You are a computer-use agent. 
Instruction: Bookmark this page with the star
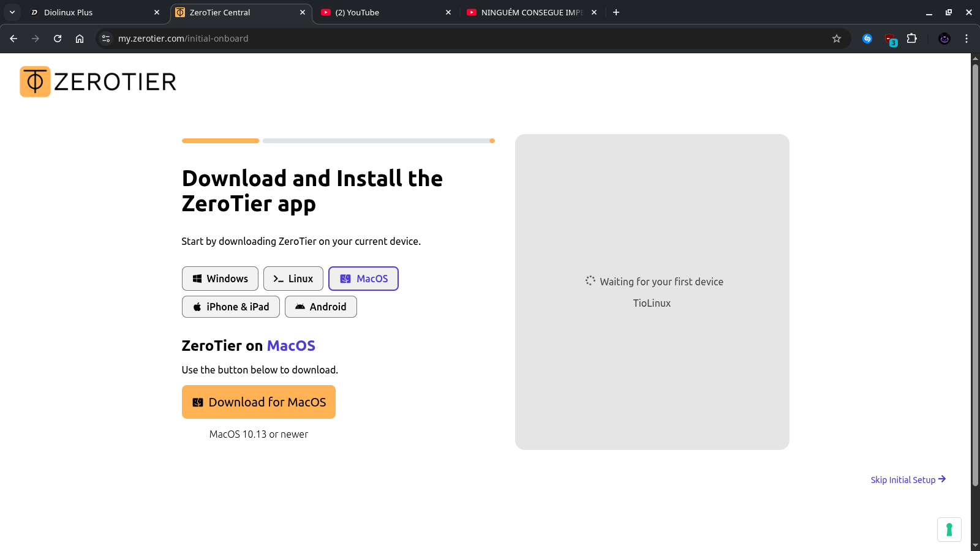coord(837,39)
